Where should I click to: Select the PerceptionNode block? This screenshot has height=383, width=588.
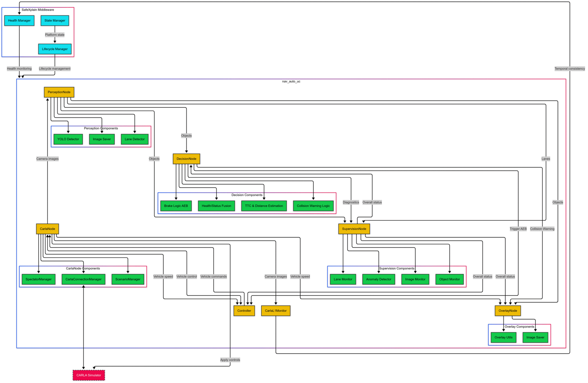(x=59, y=92)
